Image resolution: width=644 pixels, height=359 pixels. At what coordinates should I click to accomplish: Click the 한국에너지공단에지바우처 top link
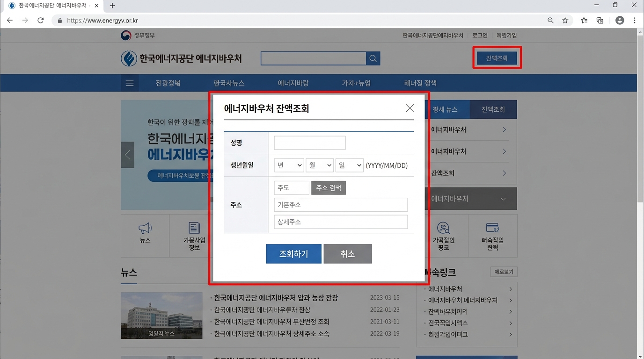[x=433, y=36]
